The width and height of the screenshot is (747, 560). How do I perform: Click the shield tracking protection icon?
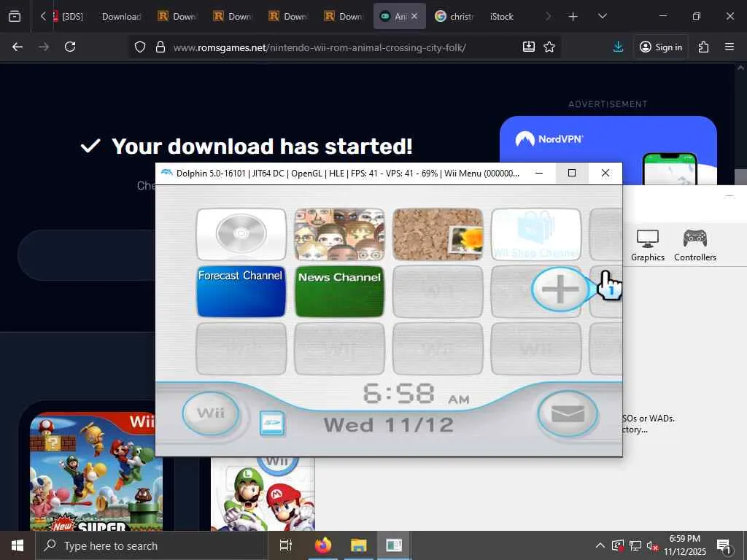(139, 47)
